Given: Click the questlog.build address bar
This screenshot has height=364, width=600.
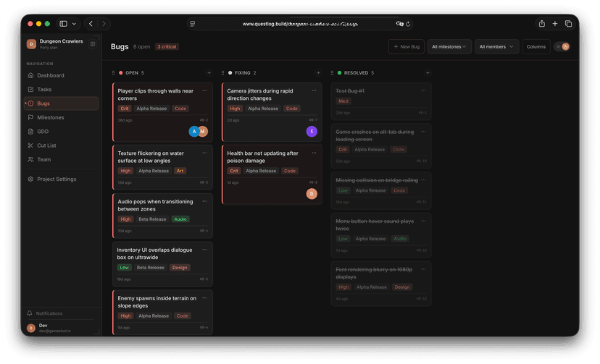Looking at the screenshot, I should [300, 24].
